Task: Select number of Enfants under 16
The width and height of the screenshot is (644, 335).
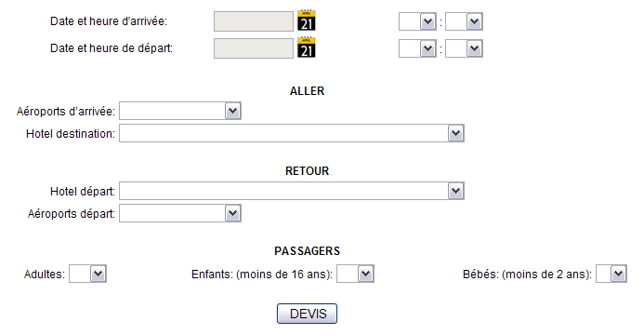Action: (x=355, y=274)
